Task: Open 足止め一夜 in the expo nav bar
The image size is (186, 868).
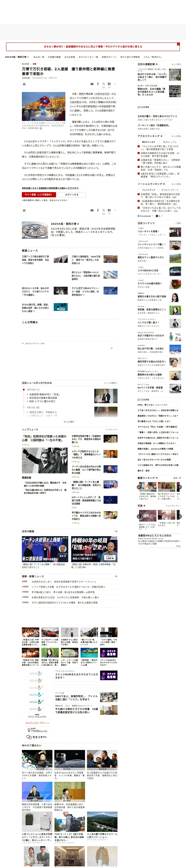Action: tap(39, 57)
